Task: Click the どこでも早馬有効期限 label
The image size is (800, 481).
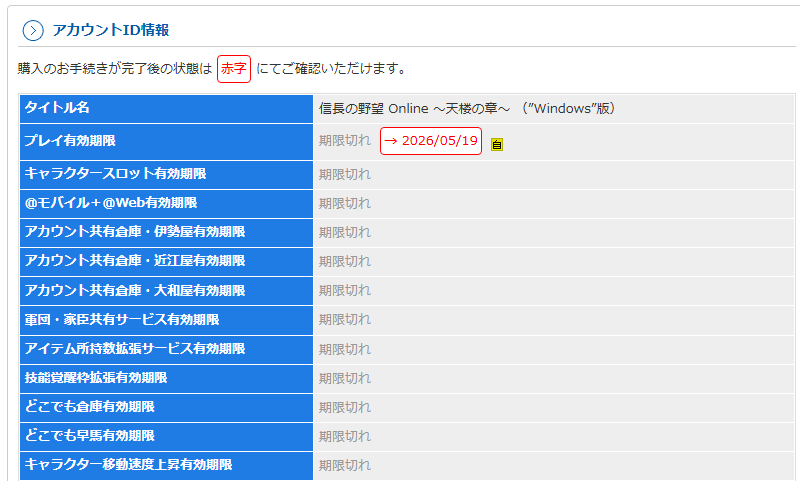Action: click(89, 436)
